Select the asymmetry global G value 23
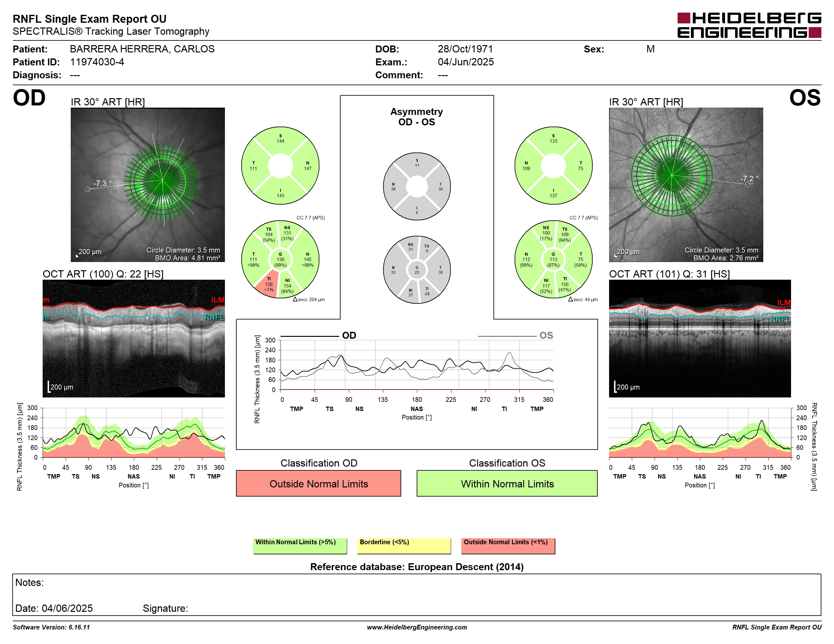This screenshot has width=834, height=644. [417, 270]
